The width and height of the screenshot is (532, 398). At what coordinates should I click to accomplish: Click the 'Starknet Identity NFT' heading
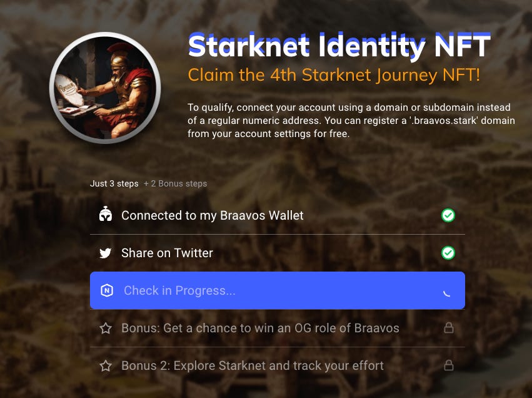[339, 46]
